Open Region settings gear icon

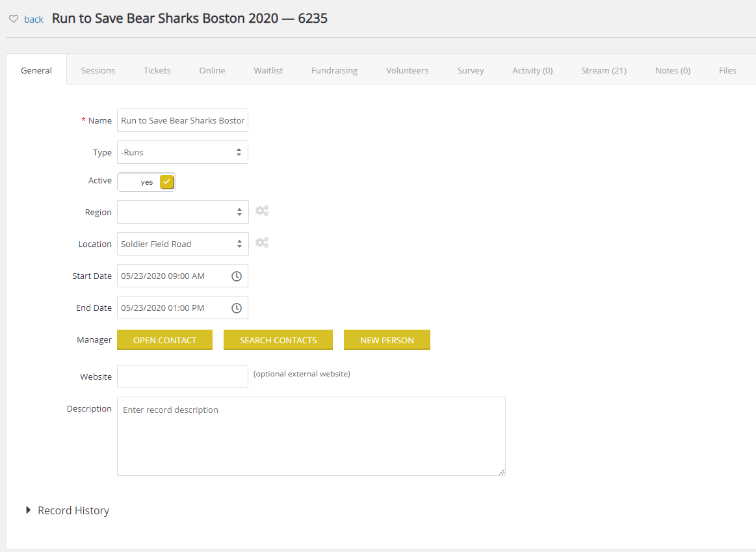tap(262, 211)
